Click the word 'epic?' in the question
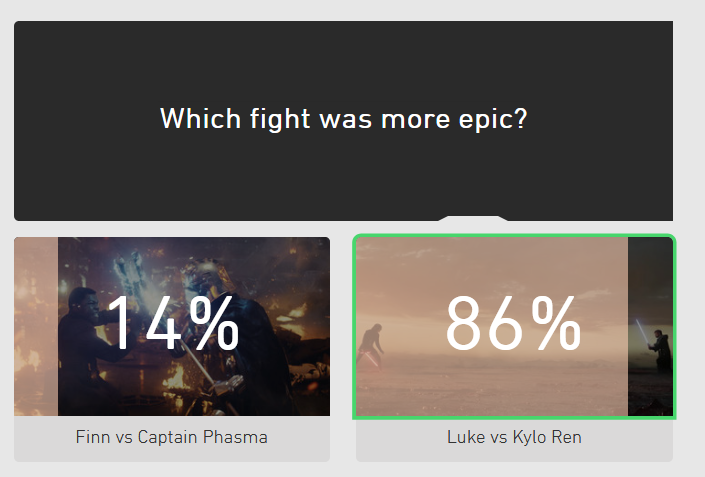Viewport: 705px width, 477px height. tap(493, 120)
